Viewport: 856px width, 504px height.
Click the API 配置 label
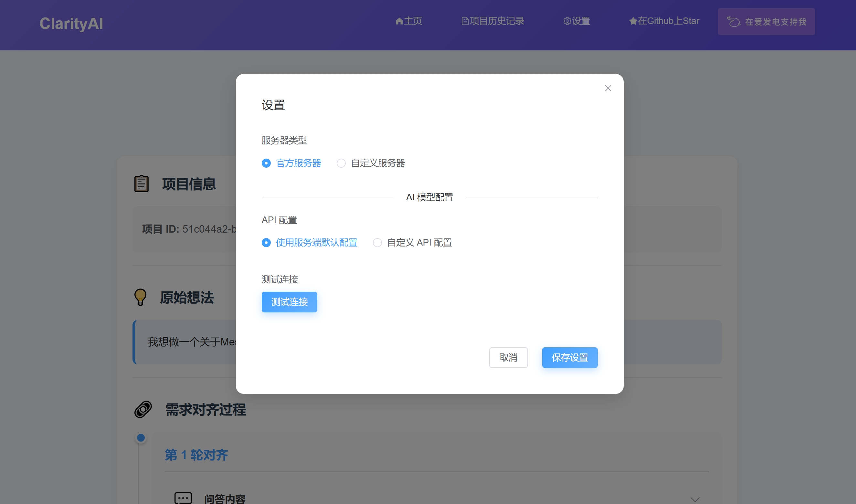pos(279,220)
